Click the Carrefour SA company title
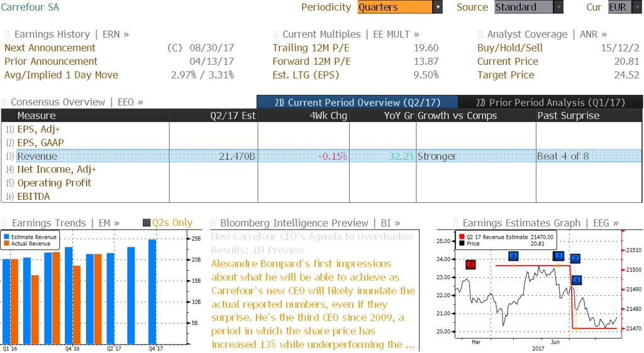The height and width of the screenshot is (353, 644). [x=30, y=7]
